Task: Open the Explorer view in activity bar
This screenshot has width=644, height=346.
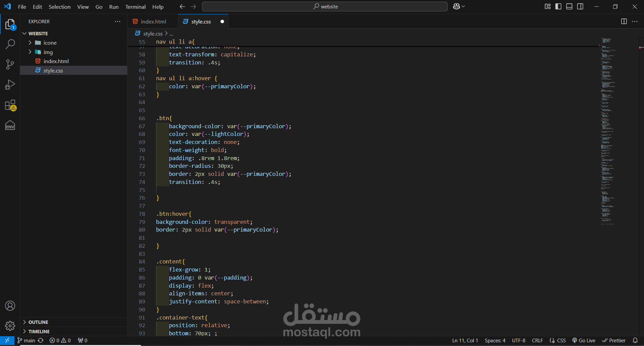Action: [10, 24]
